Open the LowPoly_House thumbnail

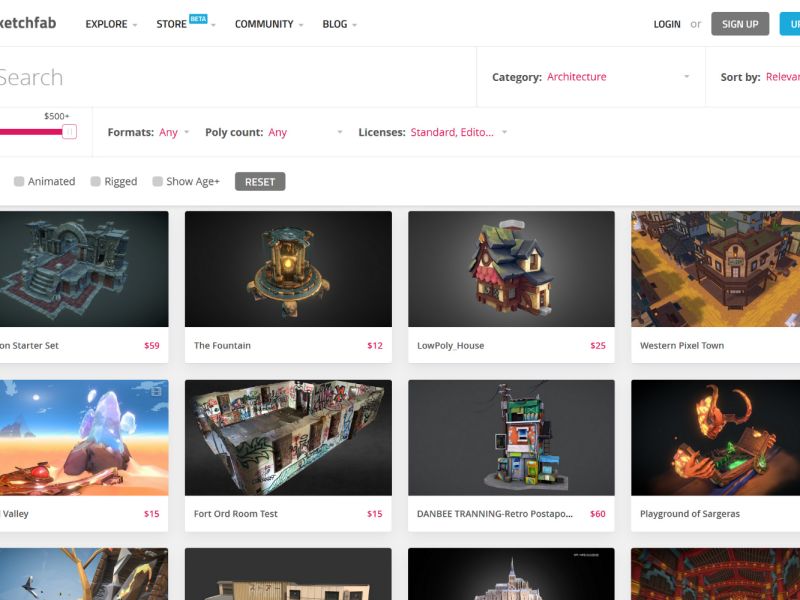tap(511, 269)
